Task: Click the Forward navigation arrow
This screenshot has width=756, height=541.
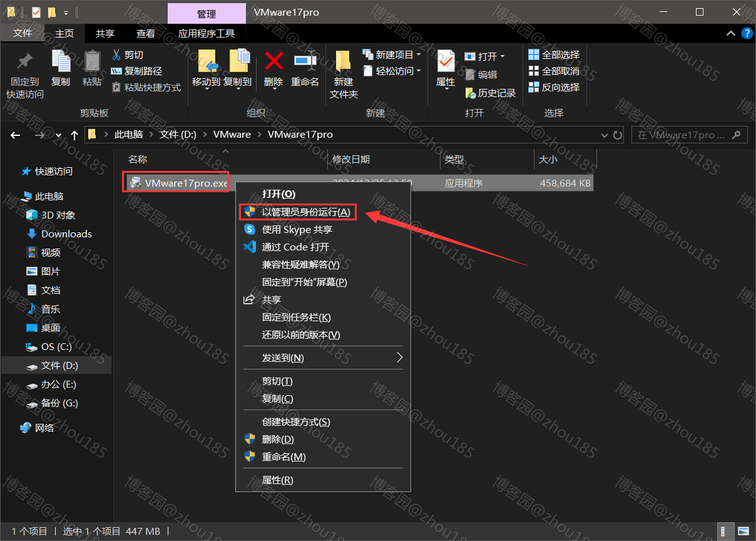Action: click(x=39, y=135)
